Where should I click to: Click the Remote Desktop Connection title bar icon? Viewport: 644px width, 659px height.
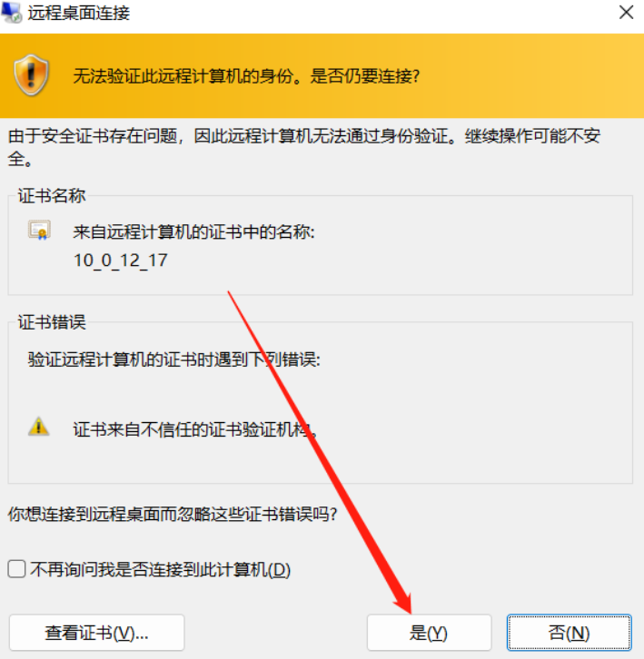tap(12, 12)
